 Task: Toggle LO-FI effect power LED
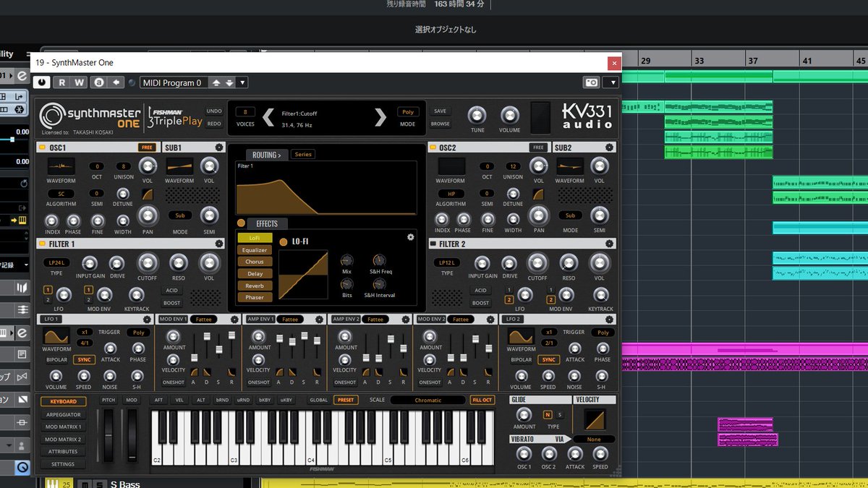pyautogui.click(x=284, y=241)
